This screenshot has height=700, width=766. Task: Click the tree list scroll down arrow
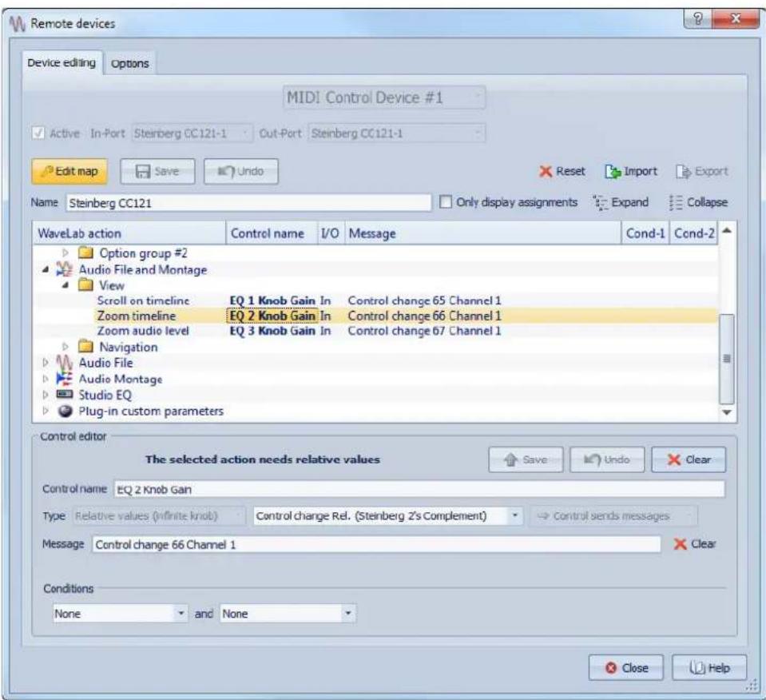[x=727, y=412]
